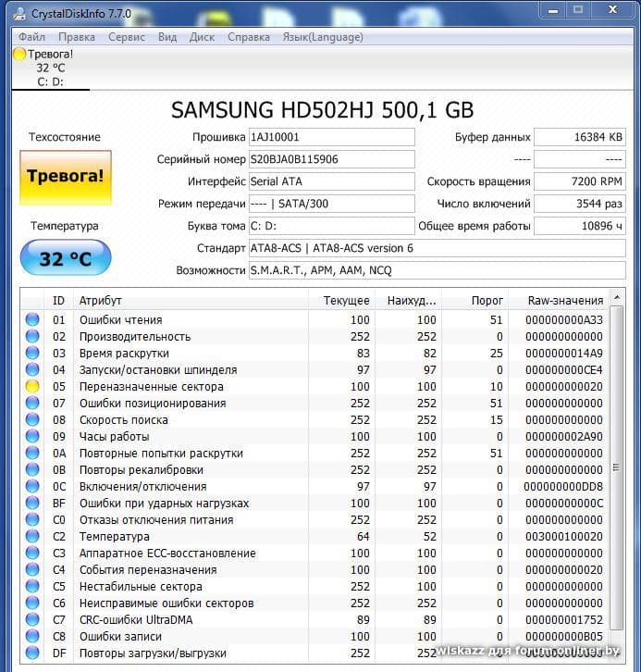The image size is (641, 672).
Task: Click the blue status icon for Скорость поиска
Action: pyautogui.click(x=32, y=419)
